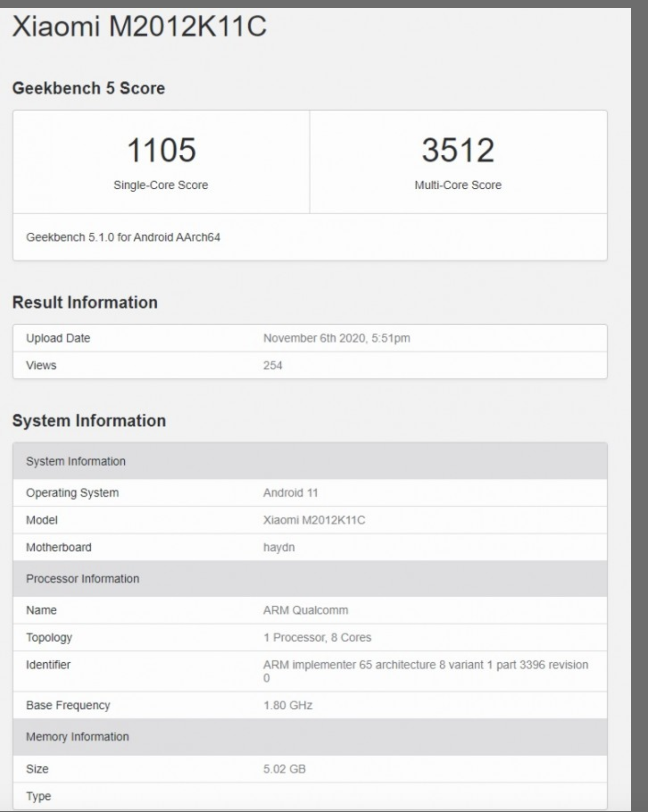Click the 254 views value
Viewport: 648px width, 812px height.
273,365
